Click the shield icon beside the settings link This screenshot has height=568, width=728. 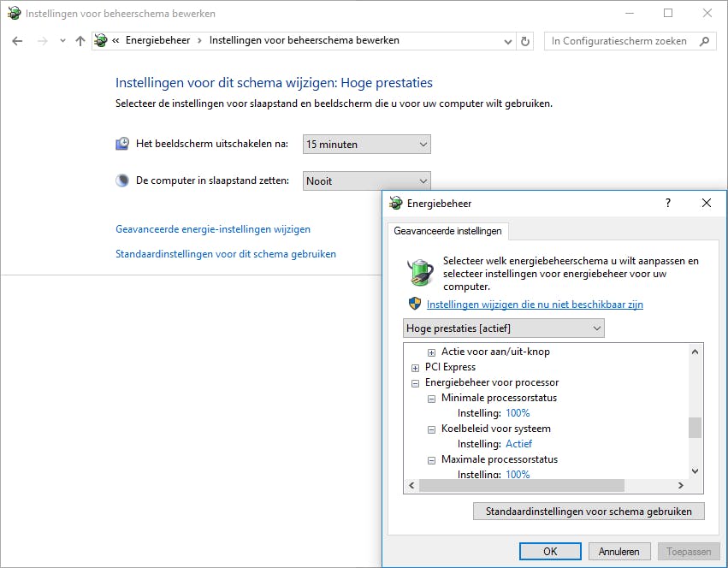(415, 304)
